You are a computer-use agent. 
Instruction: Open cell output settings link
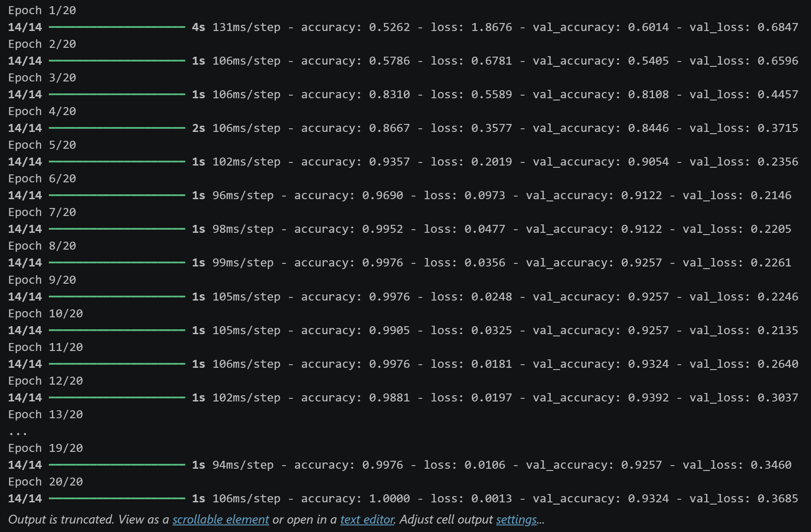point(516,519)
